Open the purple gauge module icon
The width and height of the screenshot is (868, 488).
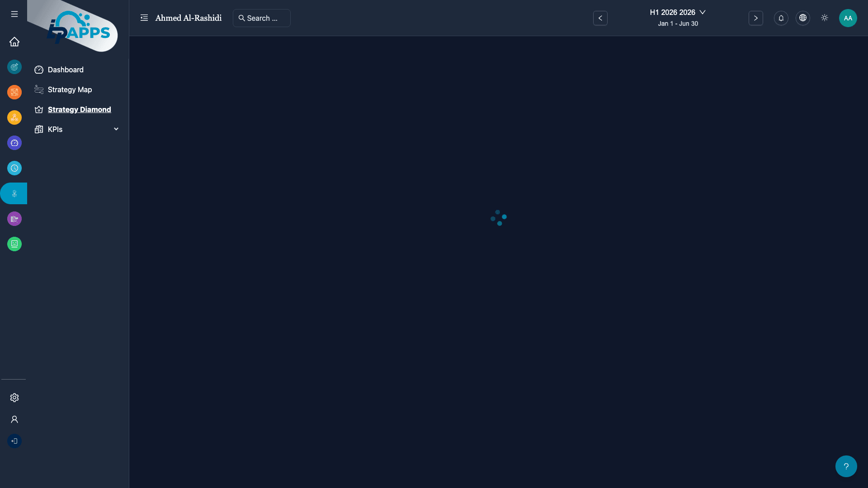(14, 143)
